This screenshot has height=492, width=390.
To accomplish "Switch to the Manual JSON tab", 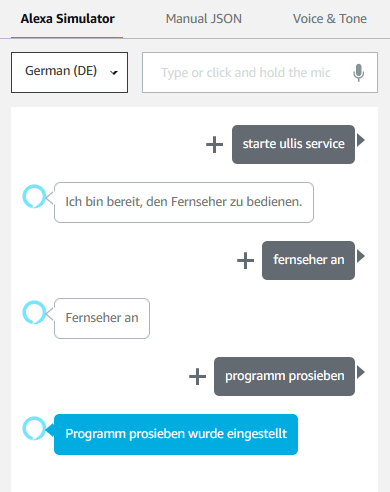I will click(x=204, y=19).
